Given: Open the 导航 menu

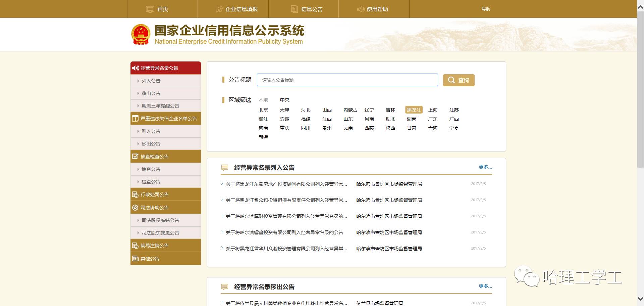Looking at the screenshot, I should 486,9.
